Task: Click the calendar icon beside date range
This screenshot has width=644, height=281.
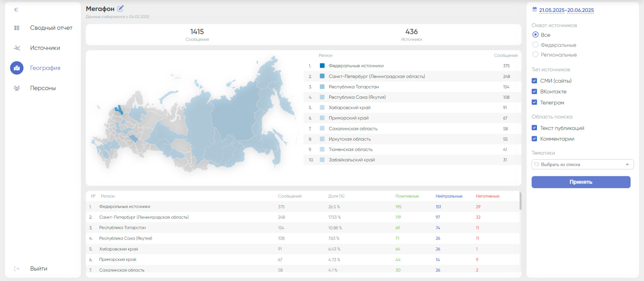Action: click(535, 10)
